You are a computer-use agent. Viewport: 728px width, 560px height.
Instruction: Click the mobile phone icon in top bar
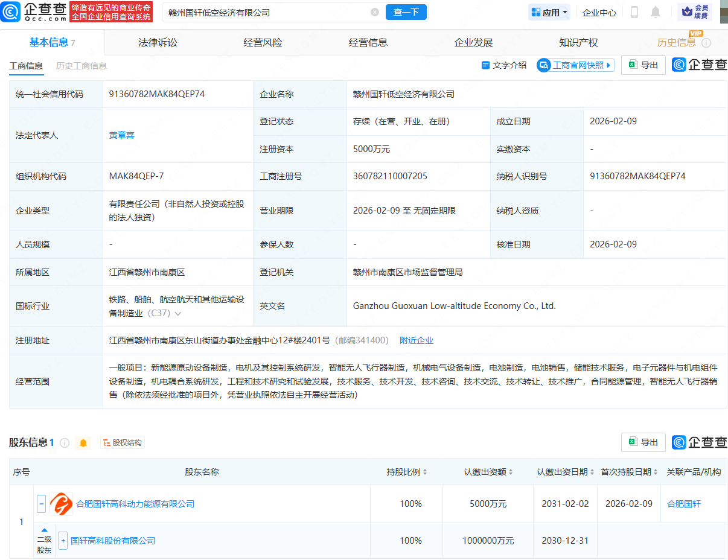pos(635,12)
